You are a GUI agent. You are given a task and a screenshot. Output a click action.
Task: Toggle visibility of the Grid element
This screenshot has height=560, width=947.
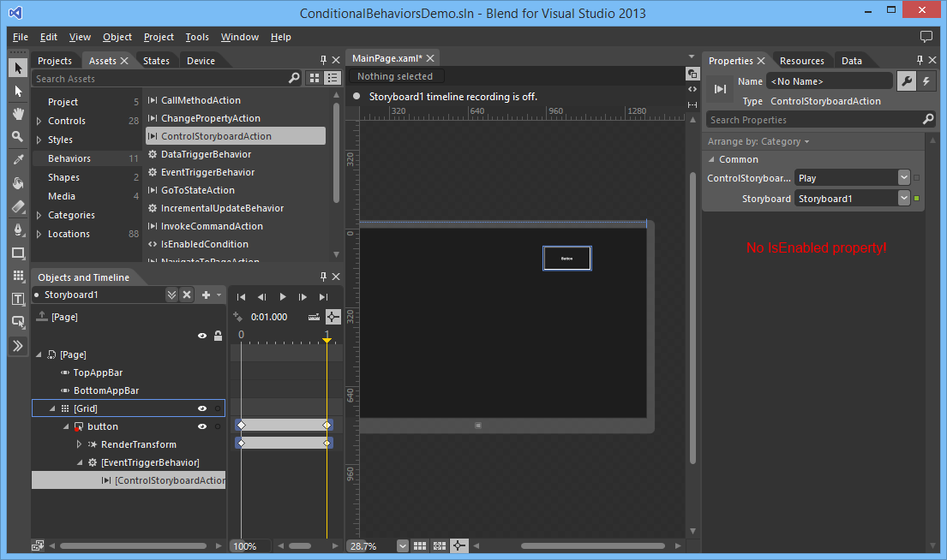pyautogui.click(x=202, y=408)
